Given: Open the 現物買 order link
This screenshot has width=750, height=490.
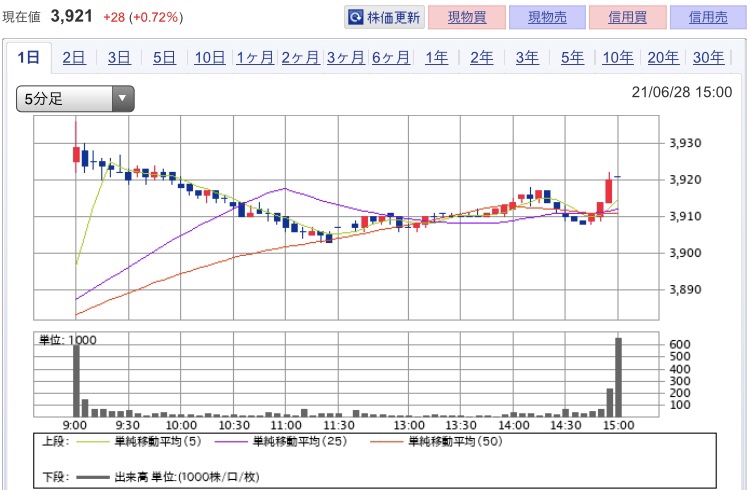Looking at the screenshot, I should point(467,18).
